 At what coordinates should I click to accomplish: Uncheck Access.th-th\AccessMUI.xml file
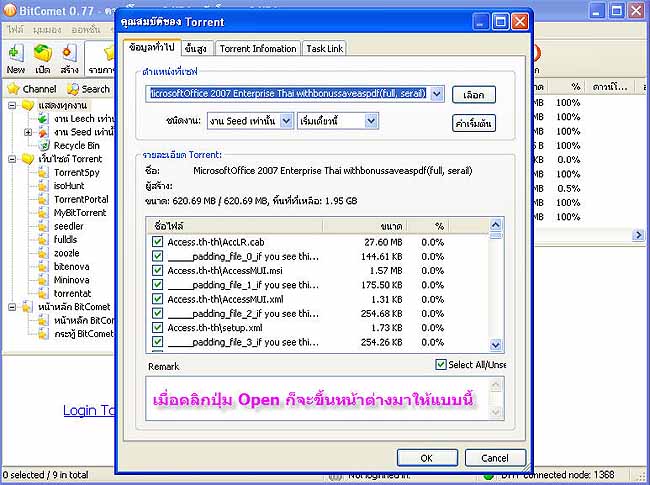pos(158,299)
